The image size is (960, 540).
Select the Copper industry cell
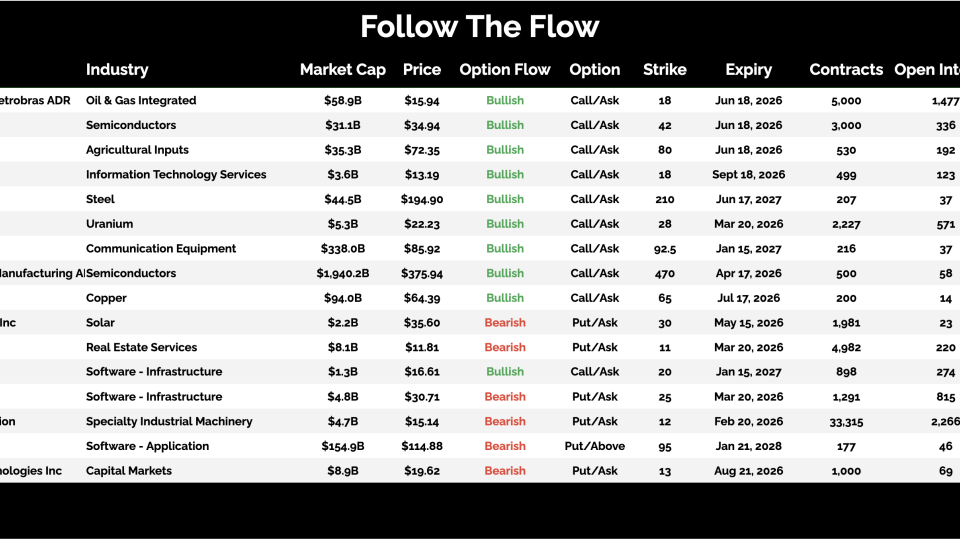pyautogui.click(x=107, y=298)
